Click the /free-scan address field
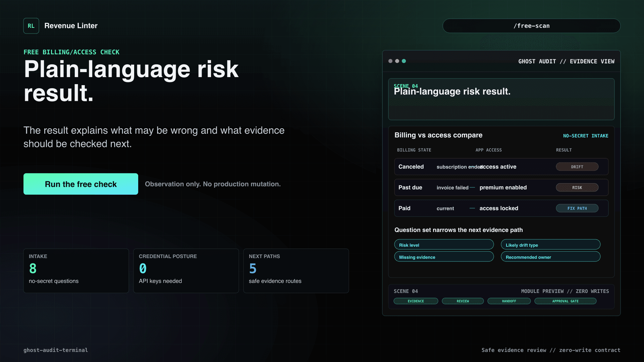Screen dimensions: 644x362 pos(531,26)
